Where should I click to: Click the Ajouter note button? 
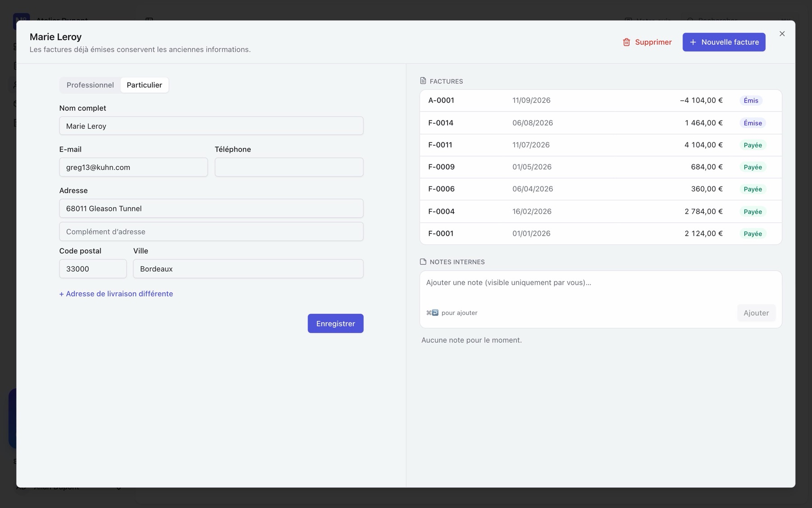tap(756, 313)
